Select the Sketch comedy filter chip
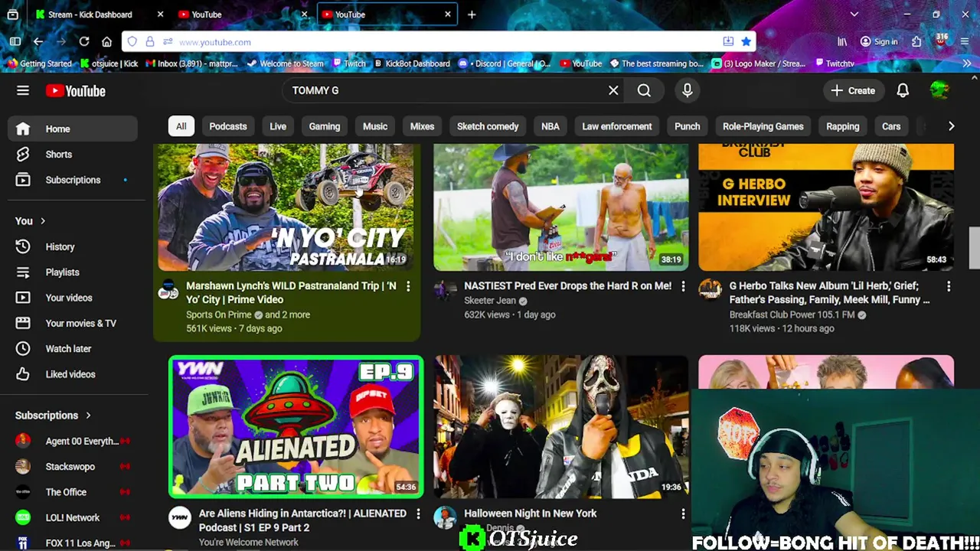 coord(488,126)
